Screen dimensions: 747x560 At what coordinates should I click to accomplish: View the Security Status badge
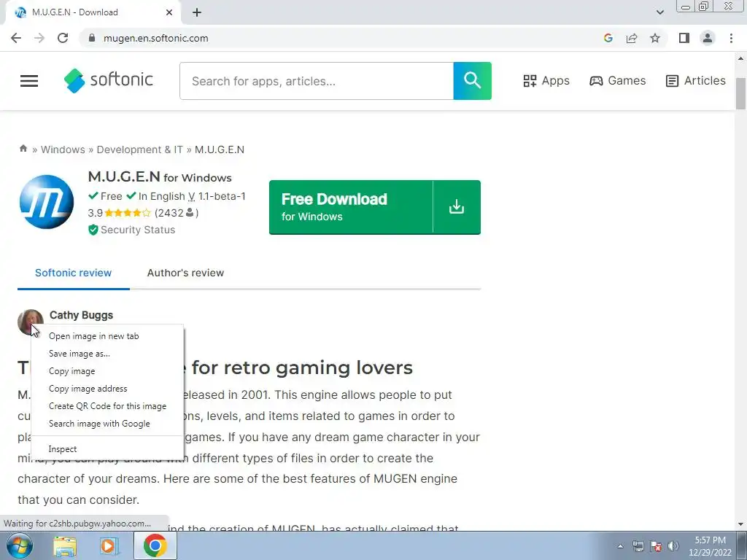click(x=131, y=230)
